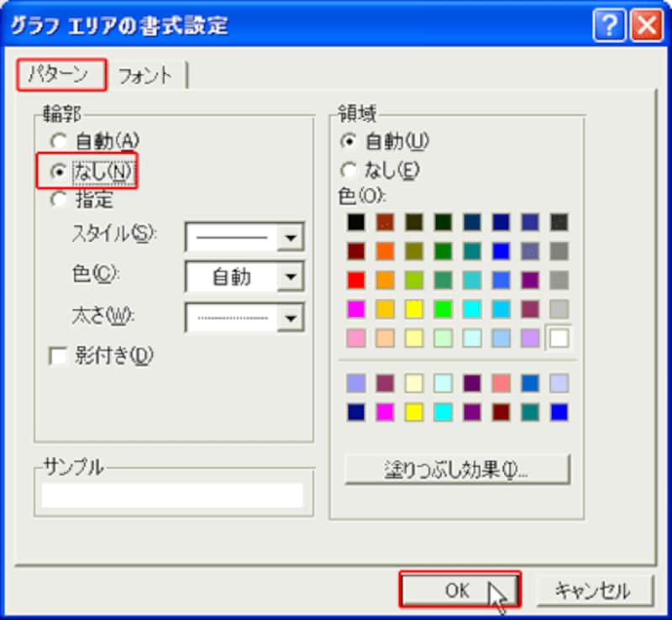This screenshot has height=620, width=672.
Task: Pick the red color swatch
Action: click(356, 280)
